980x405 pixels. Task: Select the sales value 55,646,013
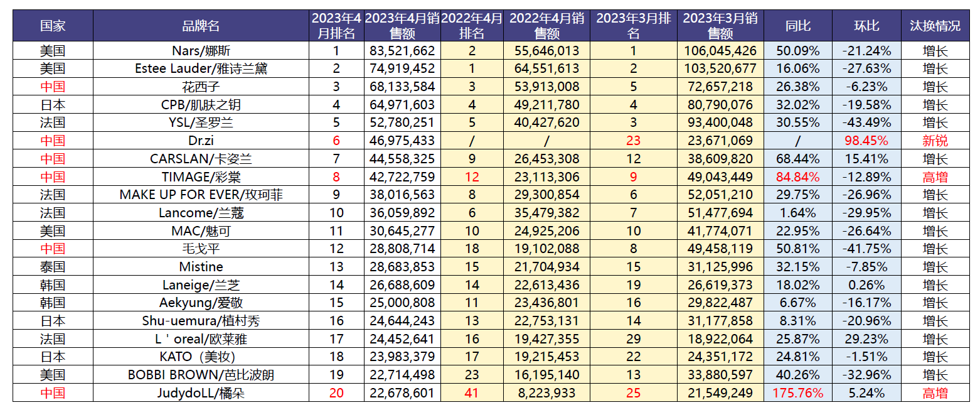tap(546, 51)
